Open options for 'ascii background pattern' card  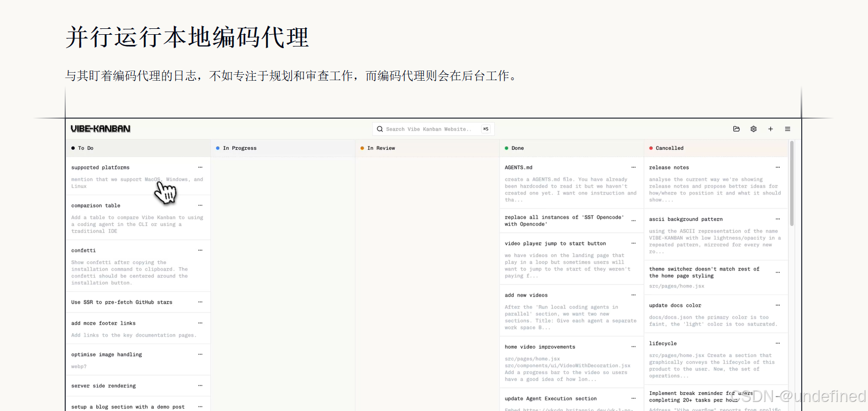(x=778, y=219)
